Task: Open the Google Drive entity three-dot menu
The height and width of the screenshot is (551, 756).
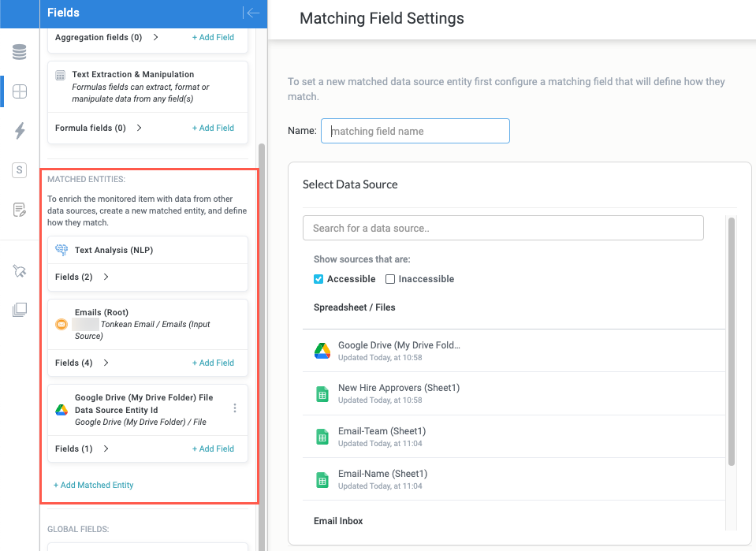Action: (235, 408)
